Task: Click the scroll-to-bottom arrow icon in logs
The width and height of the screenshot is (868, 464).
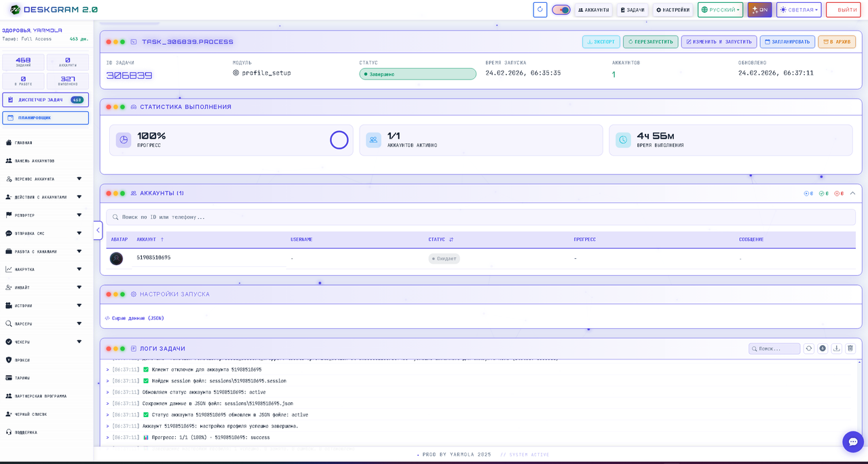Action: [x=823, y=349]
